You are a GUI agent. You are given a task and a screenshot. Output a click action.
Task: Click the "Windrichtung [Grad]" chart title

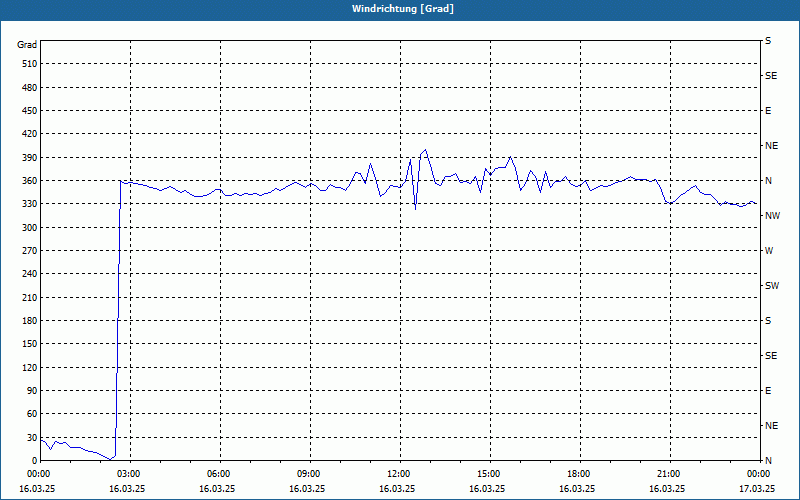click(x=403, y=9)
